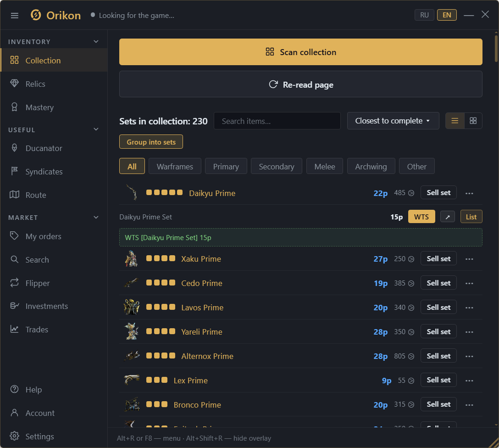Open Syndicates page
499x448 pixels.
pos(54,172)
